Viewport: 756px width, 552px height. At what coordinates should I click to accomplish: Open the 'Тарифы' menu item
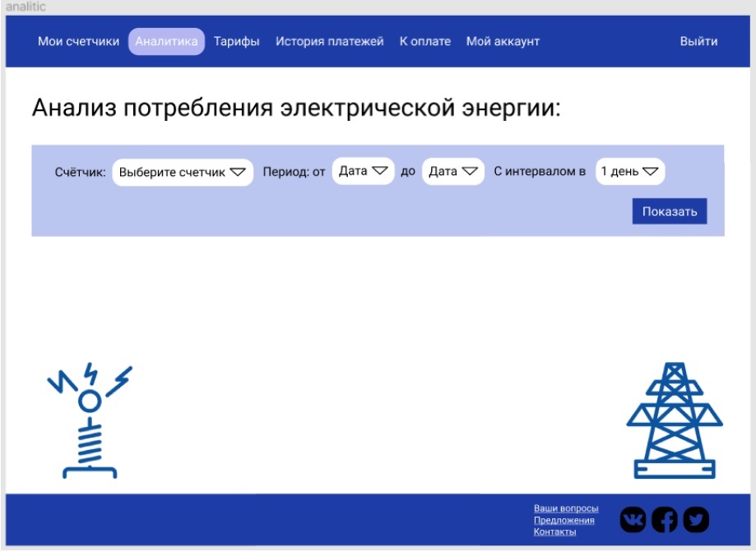point(237,41)
